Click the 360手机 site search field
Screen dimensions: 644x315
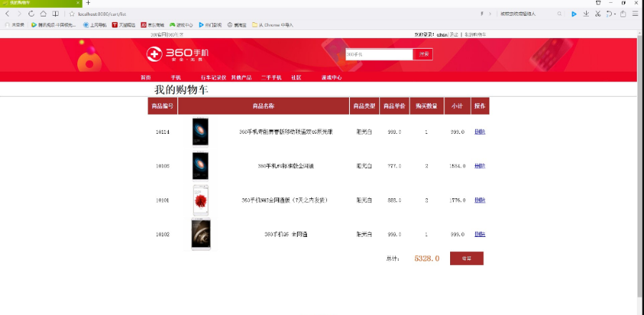(x=379, y=54)
